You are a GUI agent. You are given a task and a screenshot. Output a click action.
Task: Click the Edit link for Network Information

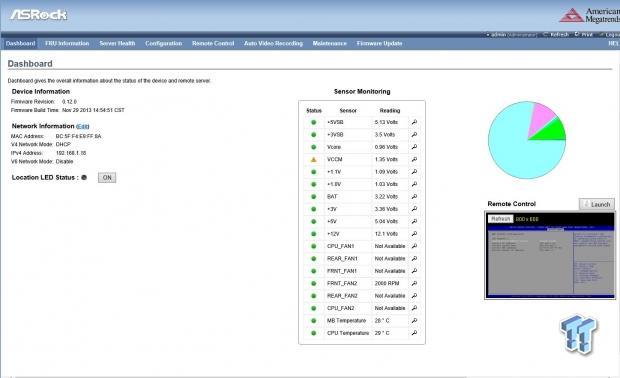pyautogui.click(x=83, y=127)
